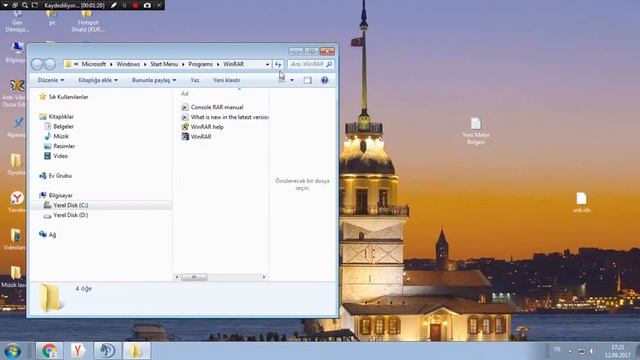
Task: Go to Start Menu in the address breadcrumb
Action: click(x=164, y=64)
